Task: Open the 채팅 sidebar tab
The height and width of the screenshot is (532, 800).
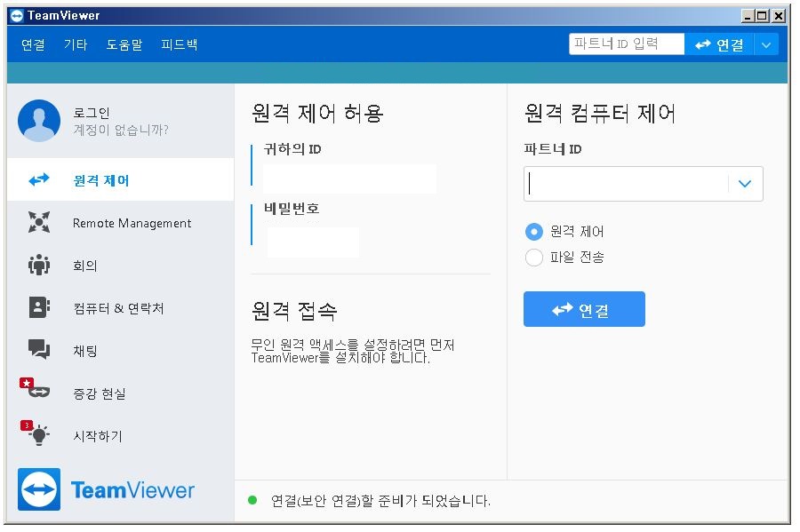Action: pos(120,350)
